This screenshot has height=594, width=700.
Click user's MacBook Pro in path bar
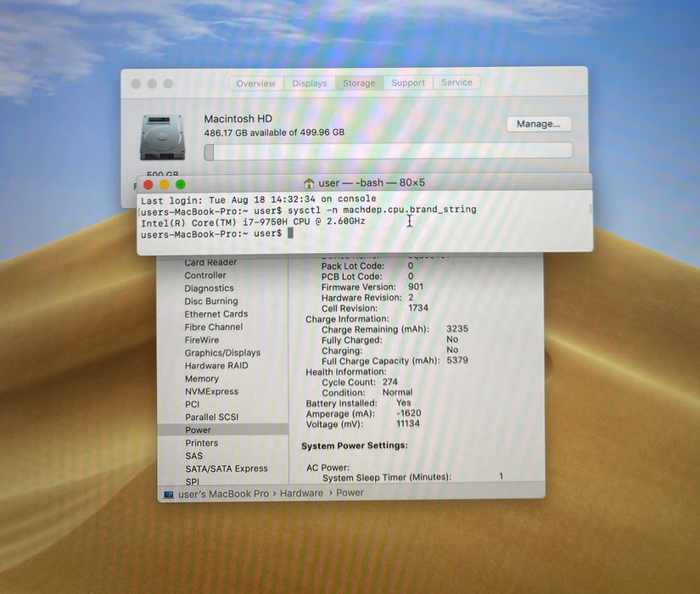(x=224, y=494)
